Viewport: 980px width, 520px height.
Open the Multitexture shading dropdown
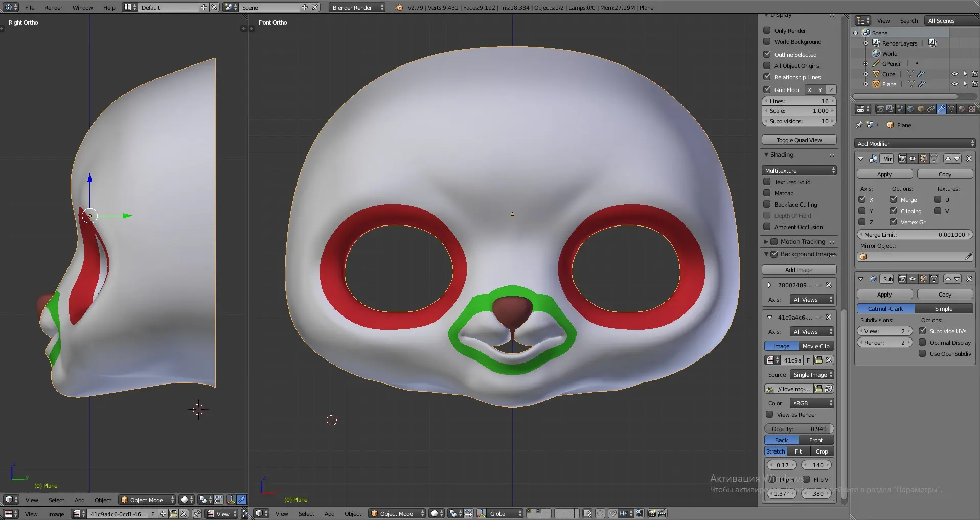click(799, 171)
